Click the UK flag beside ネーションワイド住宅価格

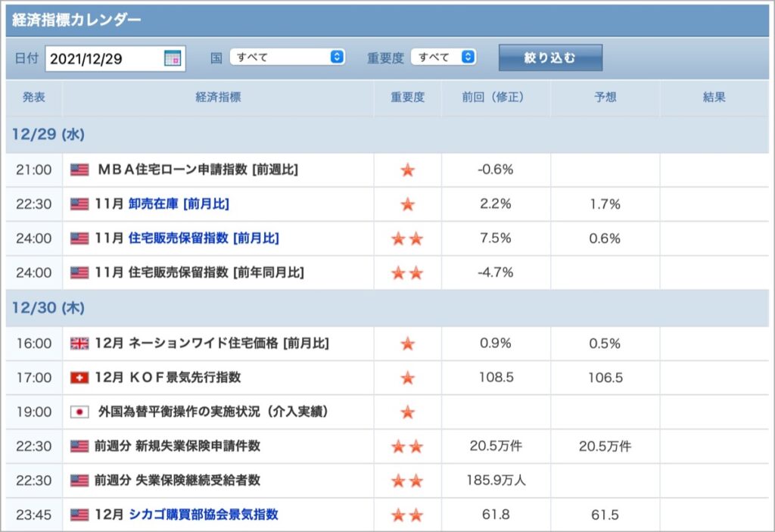point(79,344)
